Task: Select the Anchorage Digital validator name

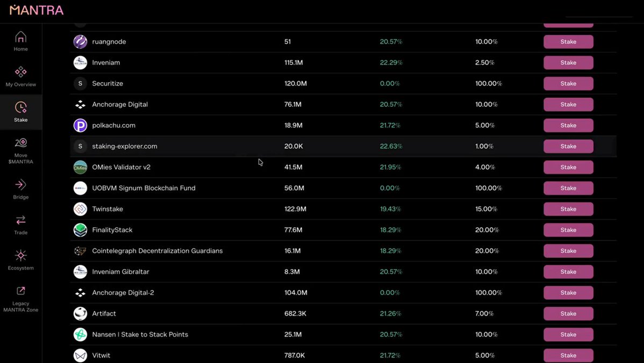Action: 120,105
